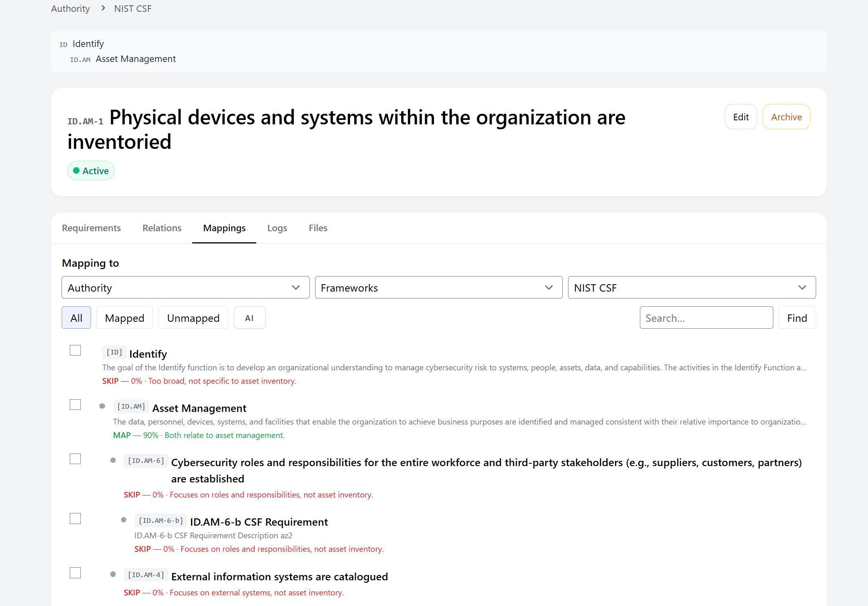Screen dimensions: 868x606
Task: Click the [ID.AM-4] code tag
Action: [x=146, y=575]
